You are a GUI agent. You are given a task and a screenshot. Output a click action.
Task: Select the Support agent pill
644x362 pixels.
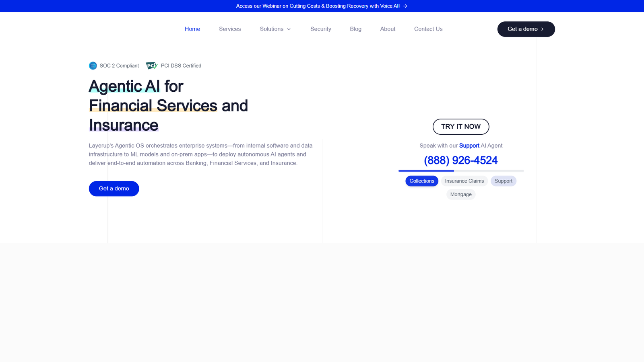click(504, 181)
